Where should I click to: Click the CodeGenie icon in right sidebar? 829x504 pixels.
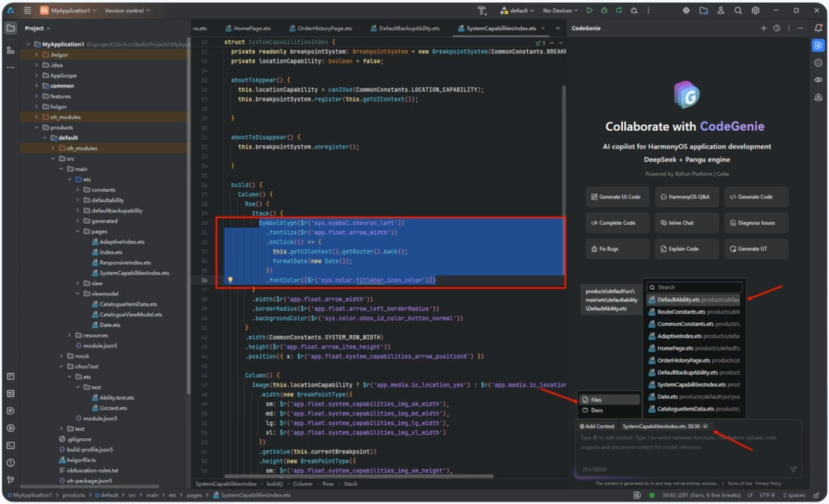pos(818,45)
